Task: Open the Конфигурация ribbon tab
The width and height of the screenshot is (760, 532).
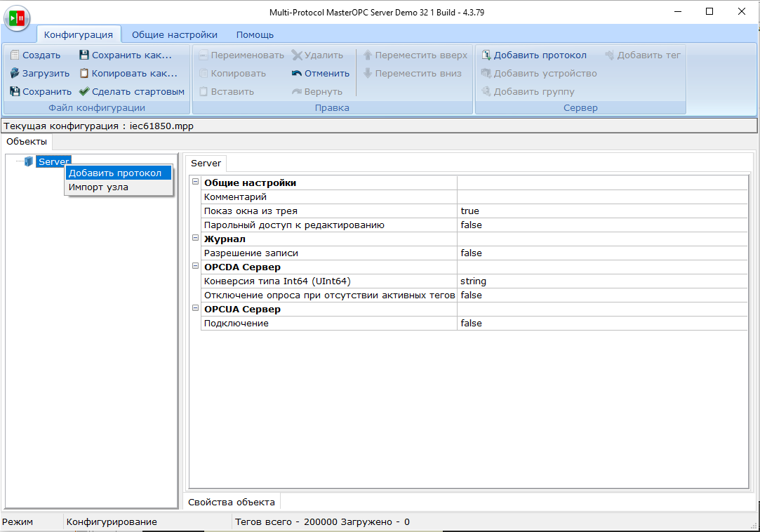Action: tap(79, 34)
